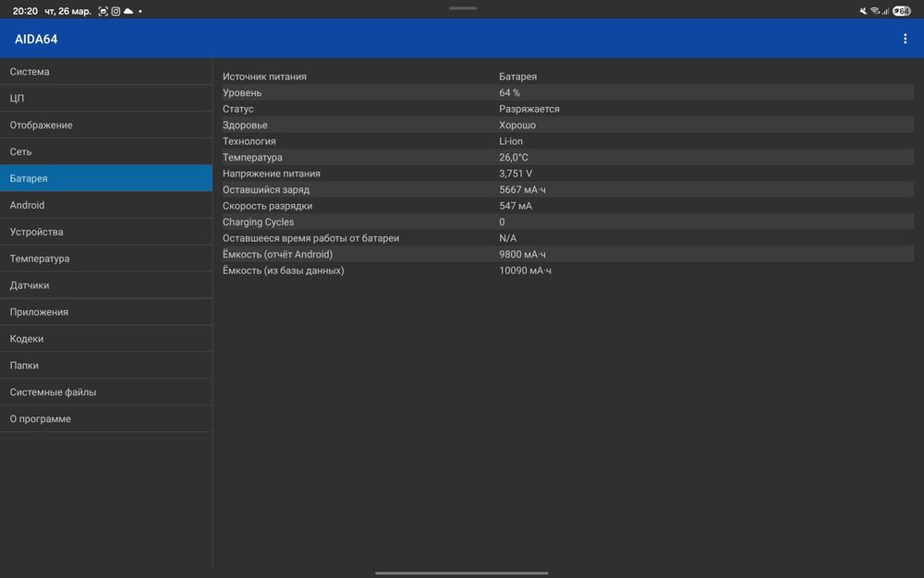Viewport: 924px width, 578px height.
Task: Open the Сеть section
Action: click(x=106, y=151)
